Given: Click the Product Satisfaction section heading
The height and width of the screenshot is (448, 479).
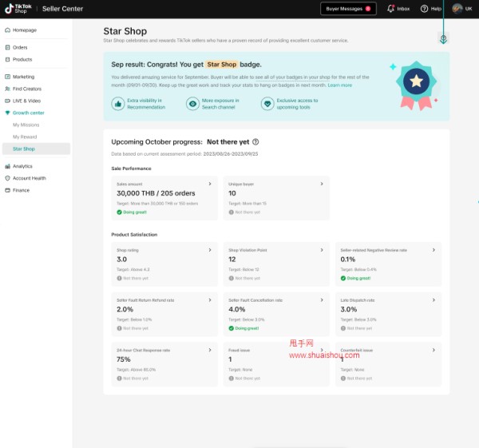Looking at the screenshot, I should pos(134,235).
